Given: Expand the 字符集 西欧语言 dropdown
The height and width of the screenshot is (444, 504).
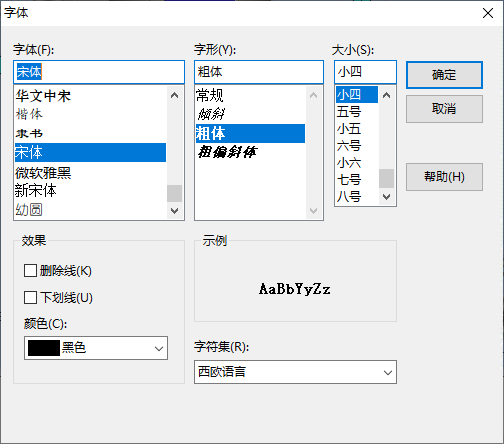Looking at the screenshot, I should coord(295,372).
